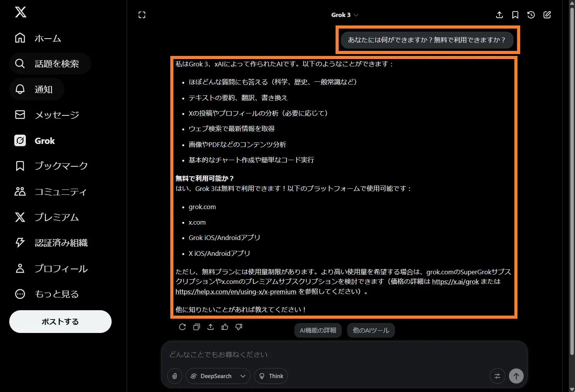Image resolution: width=575 pixels, height=392 pixels.
Task: Click the ポストする button
Action: (60, 321)
